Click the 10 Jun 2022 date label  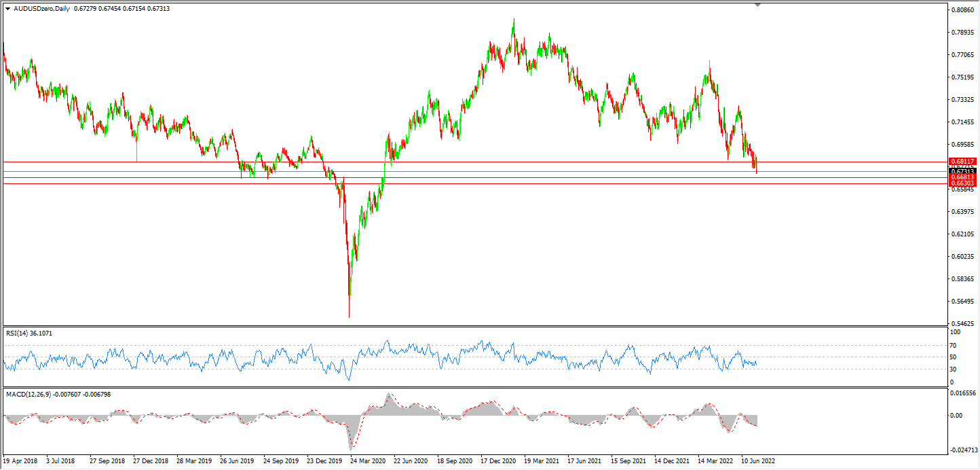(x=758, y=460)
